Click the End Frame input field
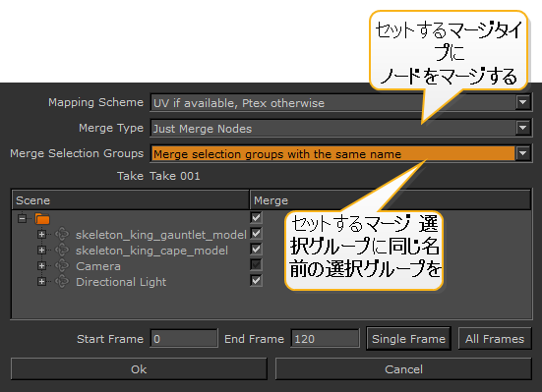 [x=325, y=339]
